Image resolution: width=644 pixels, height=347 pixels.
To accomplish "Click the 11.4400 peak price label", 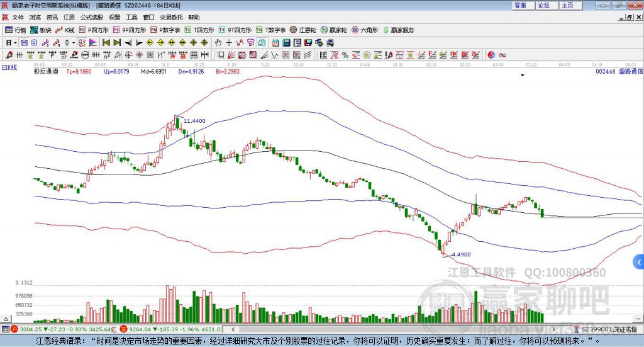I will click(194, 121).
